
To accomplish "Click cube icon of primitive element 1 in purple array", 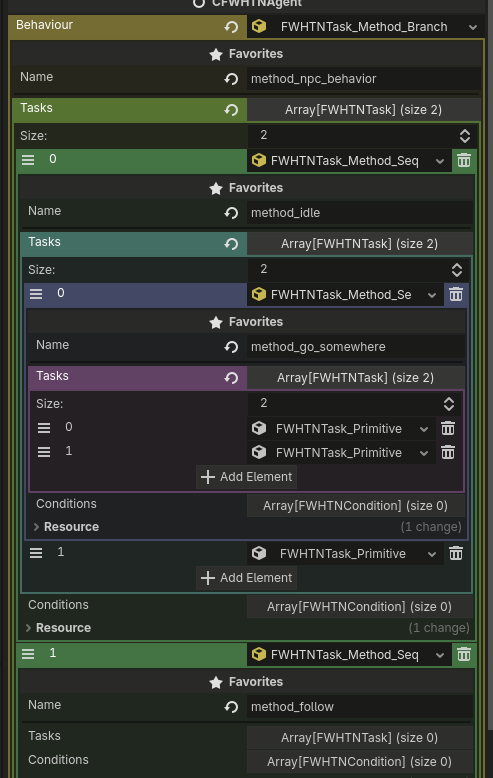I will (259, 452).
